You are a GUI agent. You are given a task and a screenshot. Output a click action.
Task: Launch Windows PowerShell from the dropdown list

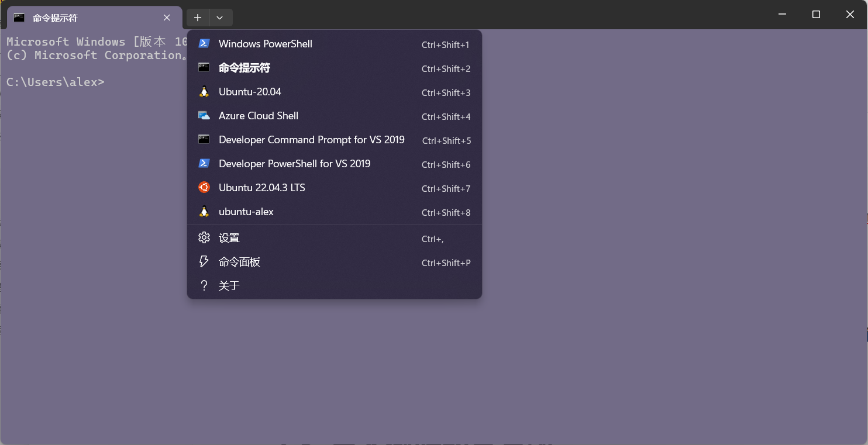265,44
